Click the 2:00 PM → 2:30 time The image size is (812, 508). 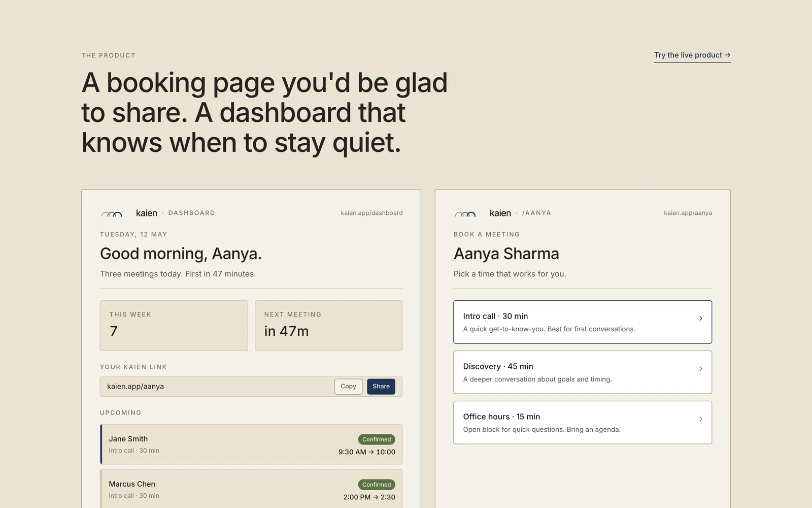click(369, 497)
